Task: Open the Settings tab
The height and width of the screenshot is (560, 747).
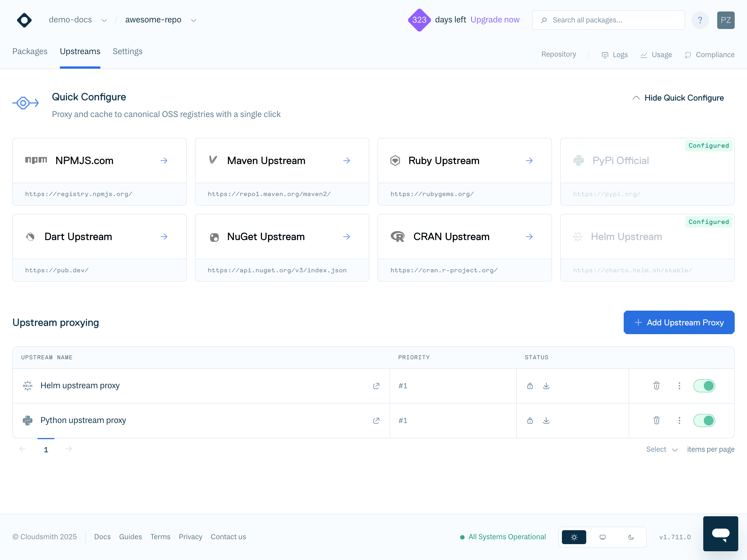Action: point(127,51)
